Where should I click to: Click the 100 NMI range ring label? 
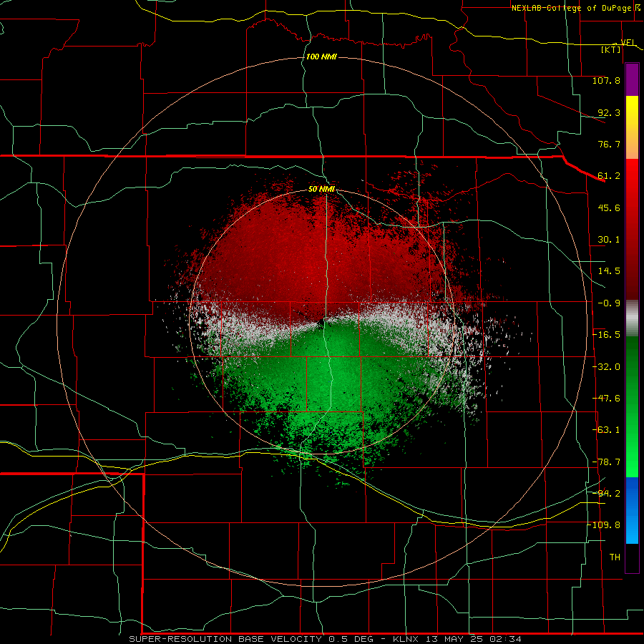pyautogui.click(x=321, y=57)
